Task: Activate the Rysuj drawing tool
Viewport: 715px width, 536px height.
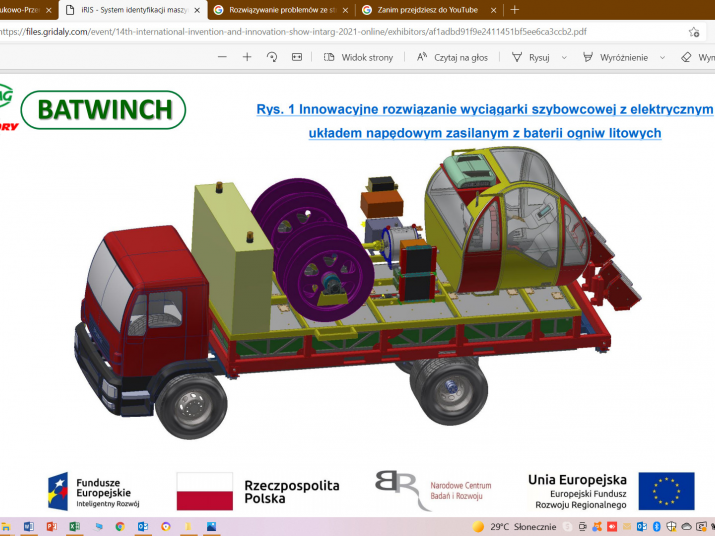Action: coord(531,57)
